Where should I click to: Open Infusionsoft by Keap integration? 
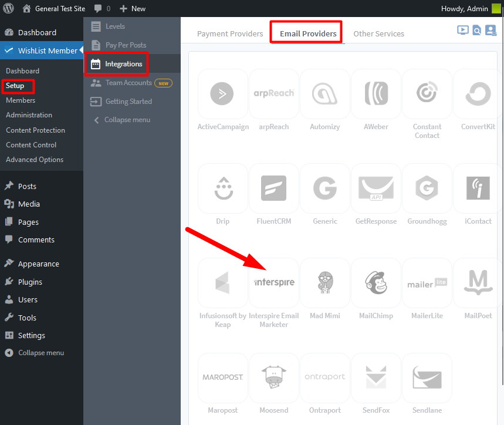coord(223,283)
